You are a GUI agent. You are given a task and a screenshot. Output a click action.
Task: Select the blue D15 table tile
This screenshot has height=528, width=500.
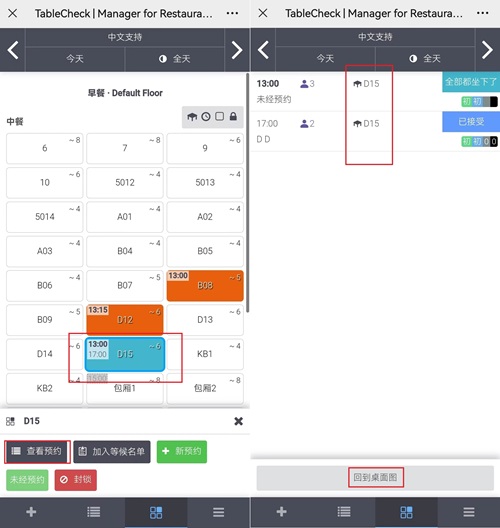125,354
